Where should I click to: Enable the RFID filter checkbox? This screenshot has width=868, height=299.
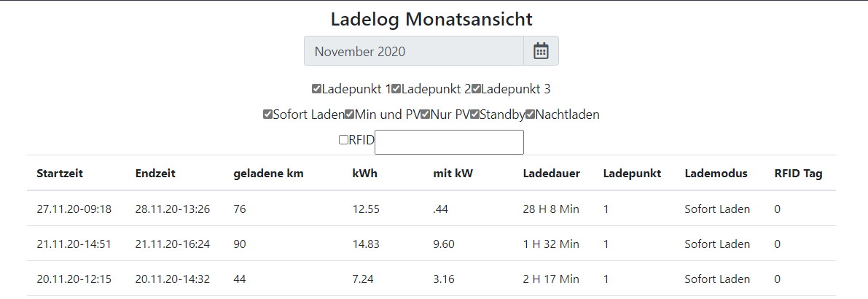tap(343, 140)
